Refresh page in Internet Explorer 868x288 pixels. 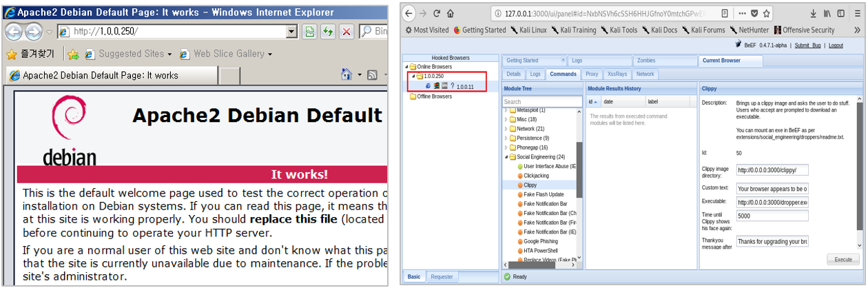point(329,31)
